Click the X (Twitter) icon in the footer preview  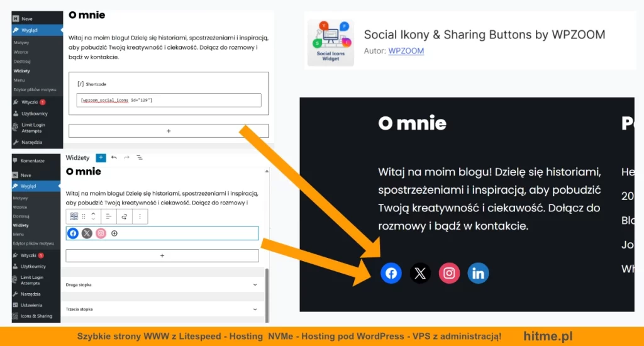(420, 273)
